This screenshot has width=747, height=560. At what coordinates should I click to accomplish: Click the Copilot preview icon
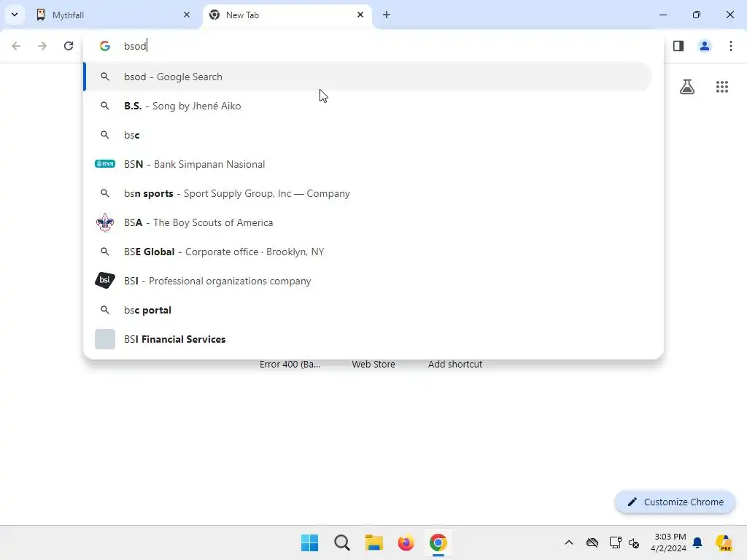click(724, 542)
